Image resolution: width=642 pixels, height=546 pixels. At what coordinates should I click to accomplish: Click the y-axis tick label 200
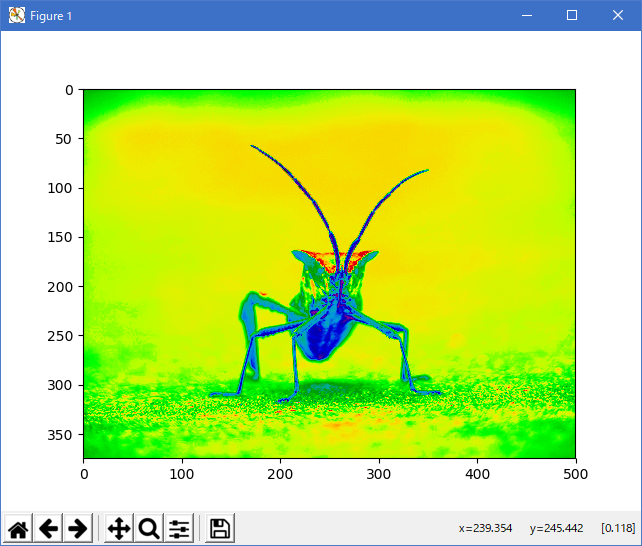click(60, 287)
